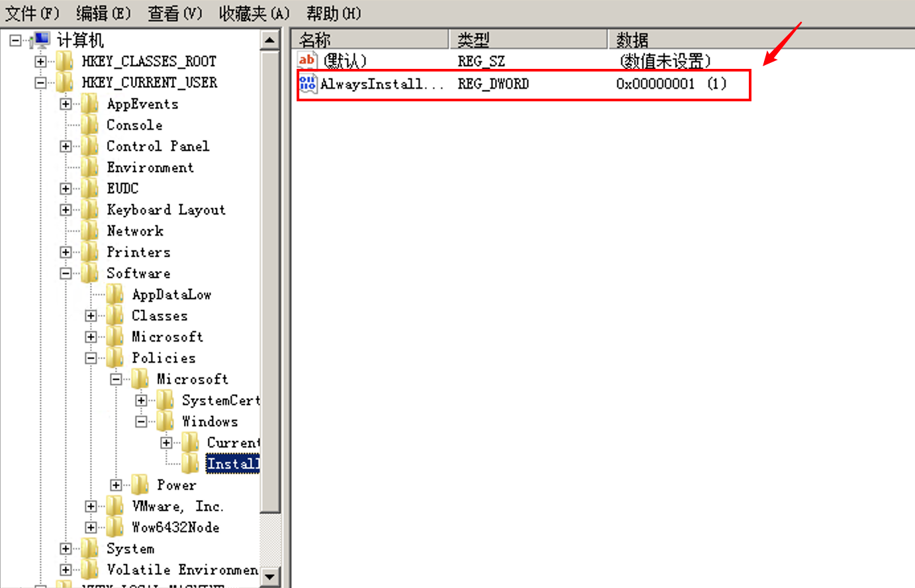Click the computer root icon
This screenshot has width=915, height=588.
41,40
